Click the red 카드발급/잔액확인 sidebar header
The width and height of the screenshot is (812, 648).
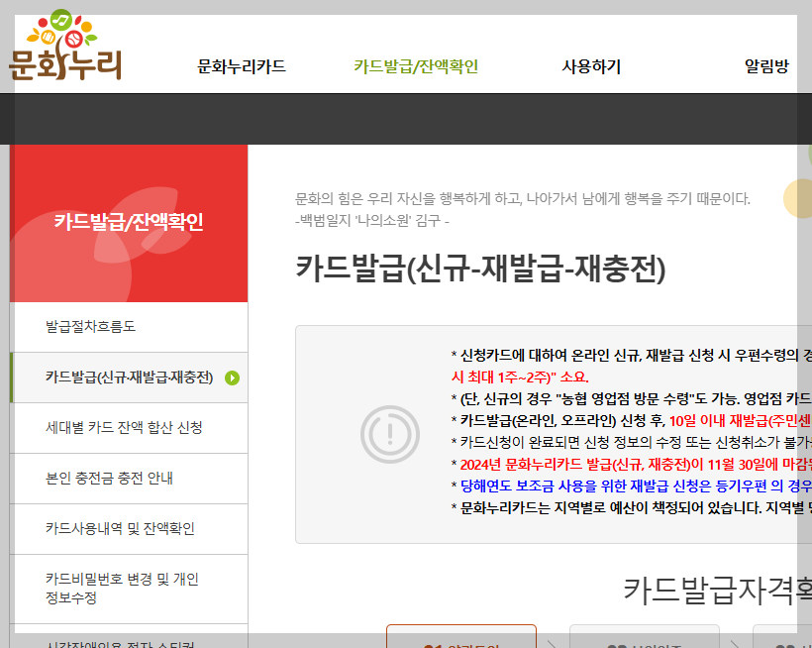129,223
